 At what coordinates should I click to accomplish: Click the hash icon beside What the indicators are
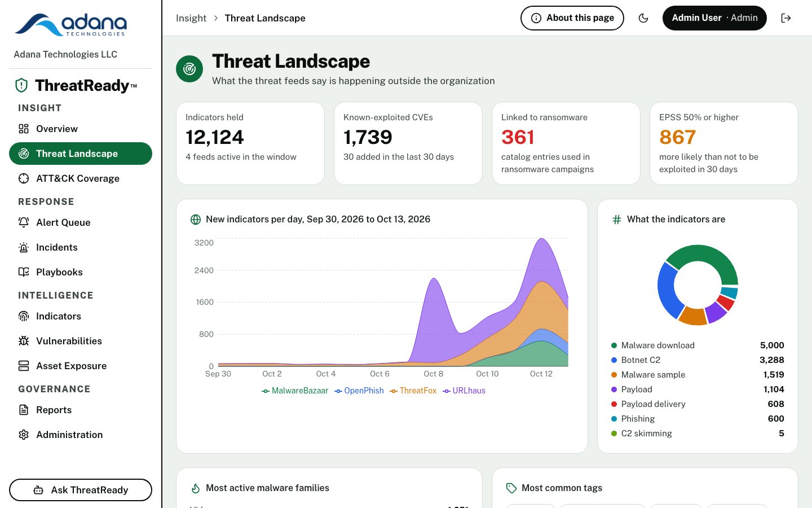617,220
